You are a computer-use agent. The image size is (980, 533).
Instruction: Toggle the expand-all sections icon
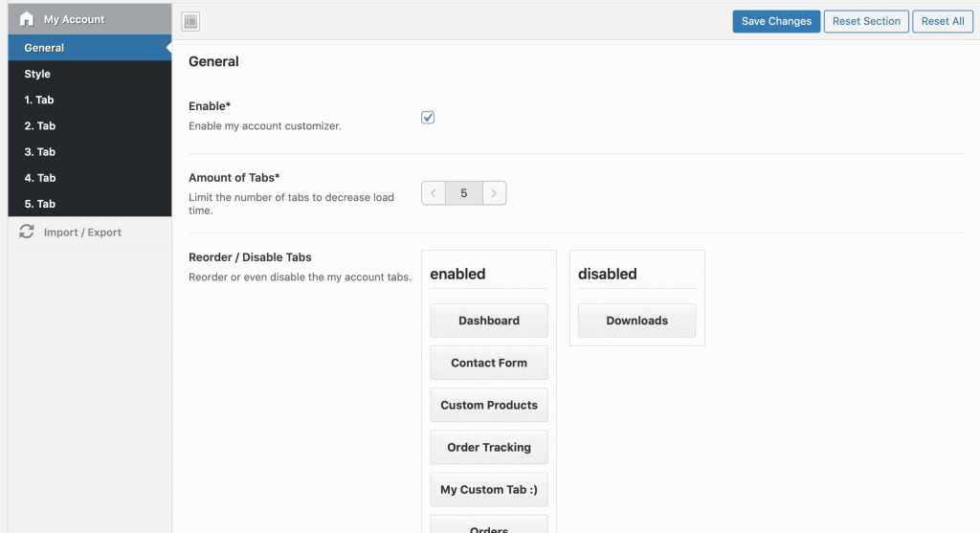(x=190, y=21)
